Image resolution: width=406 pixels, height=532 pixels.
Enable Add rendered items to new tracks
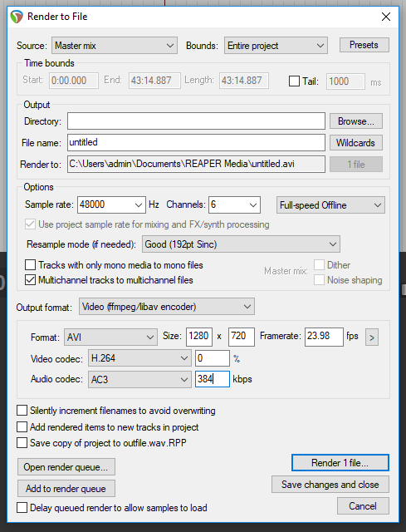22,426
